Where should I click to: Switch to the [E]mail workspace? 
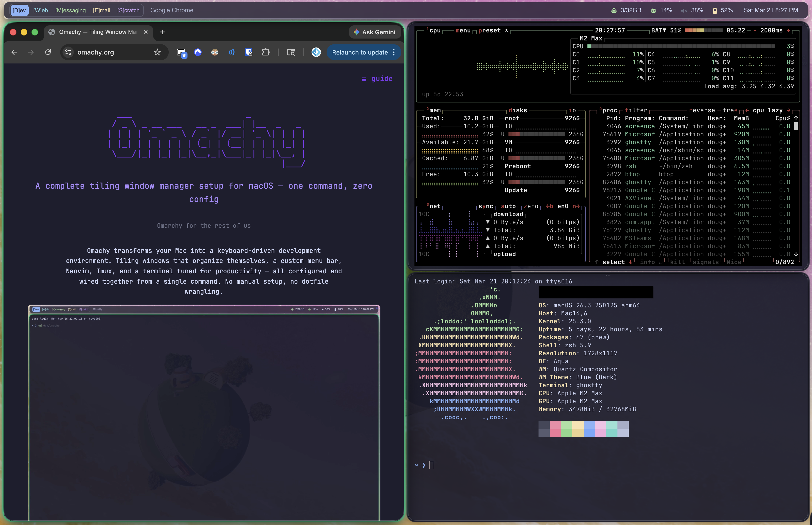101,10
